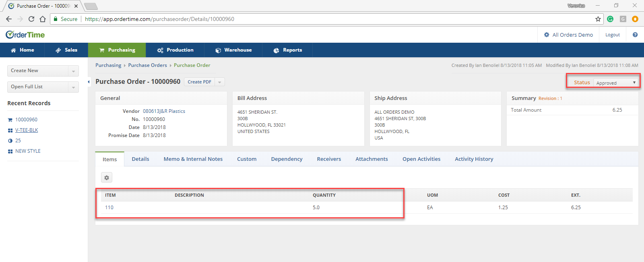Viewport: 644px width, 262px height.
Task: Click the browser back arrow
Action: point(9,19)
